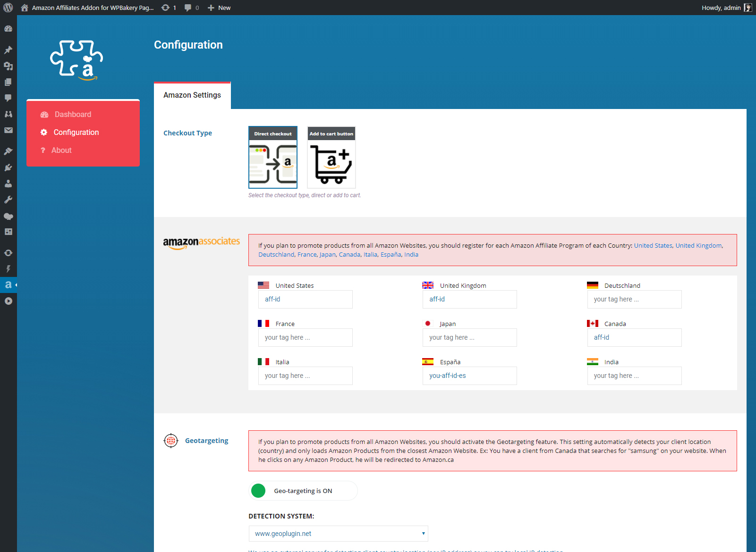The height and width of the screenshot is (552, 756).
Task: Open the United States affiliate program link
Action: (x=653, y=245)
